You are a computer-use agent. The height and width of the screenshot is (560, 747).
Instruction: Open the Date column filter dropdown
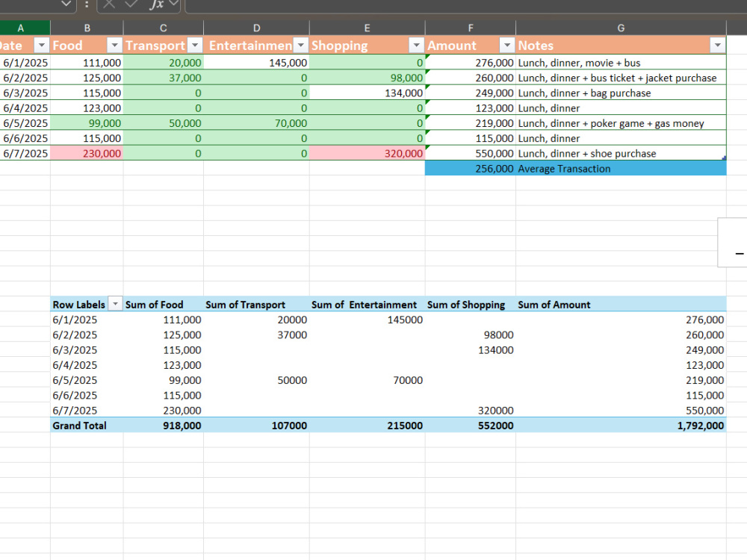pos(42,46)
